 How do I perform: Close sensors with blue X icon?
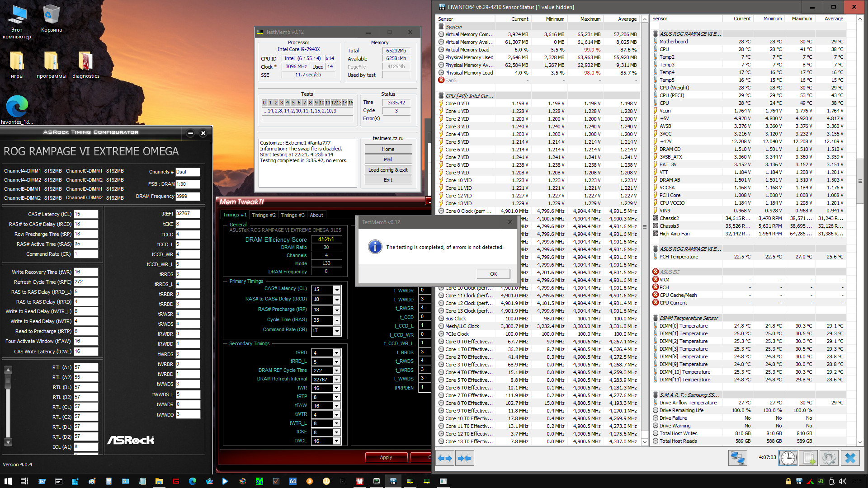(x=850, y=458)
